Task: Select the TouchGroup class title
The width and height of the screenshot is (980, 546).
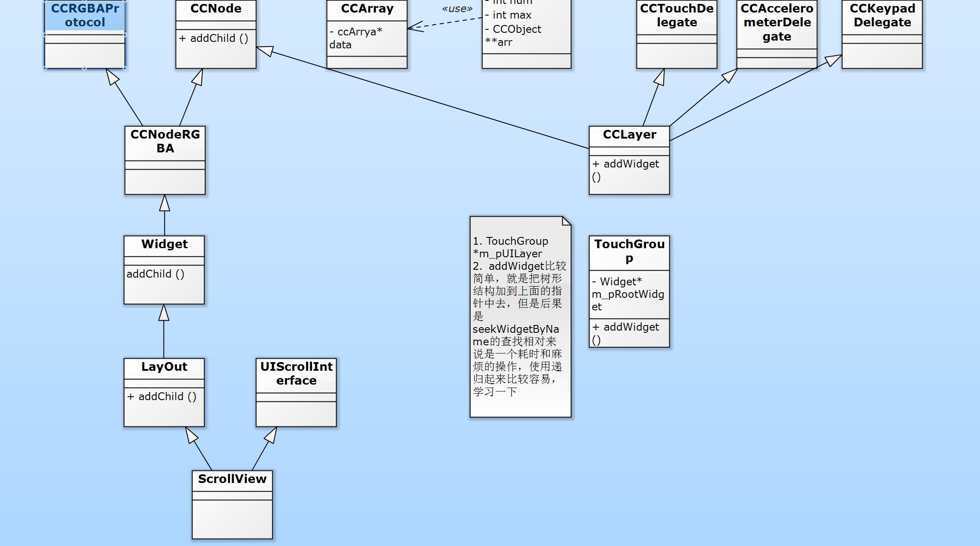Action: [629, 251]
